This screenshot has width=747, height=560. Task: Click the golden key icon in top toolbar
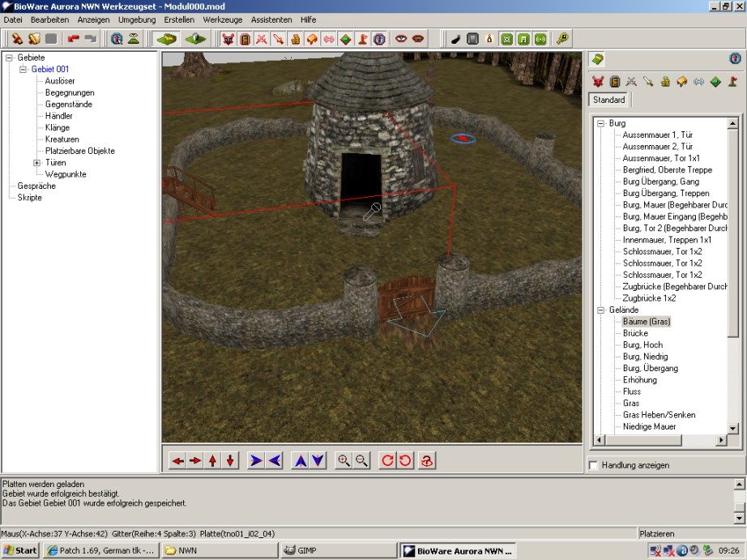click(x=561, y=38)
